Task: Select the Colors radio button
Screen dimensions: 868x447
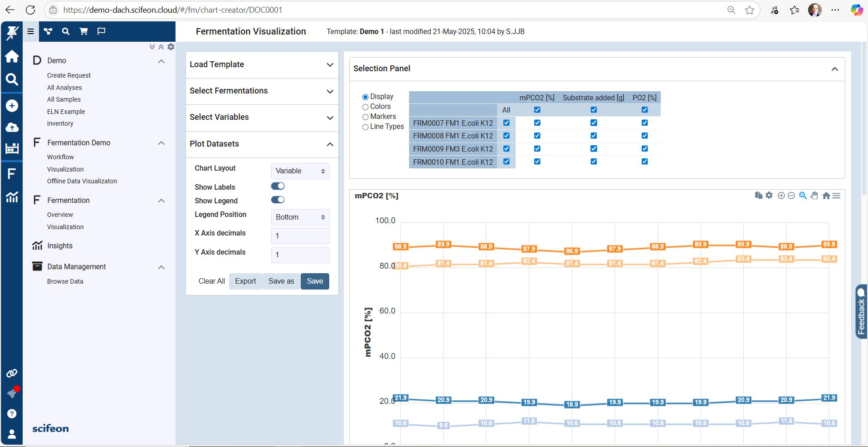Action: click(x=365, y=107)
